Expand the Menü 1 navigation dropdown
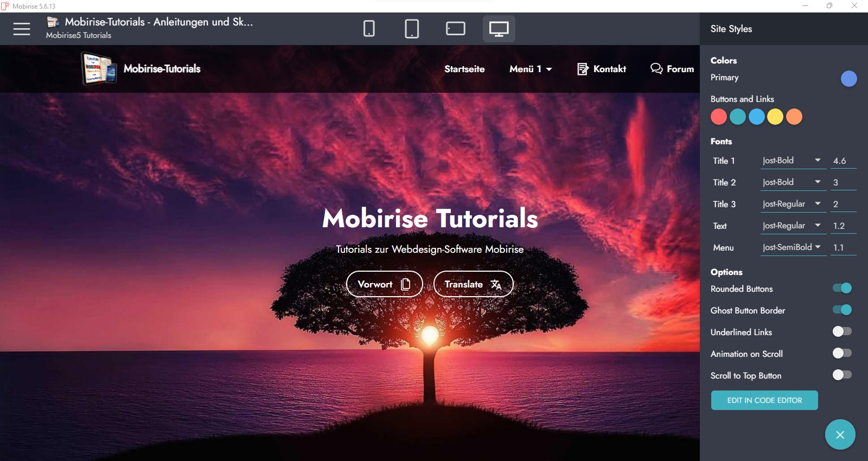Screen dimensions: 868x461 (x=530, y=69)
